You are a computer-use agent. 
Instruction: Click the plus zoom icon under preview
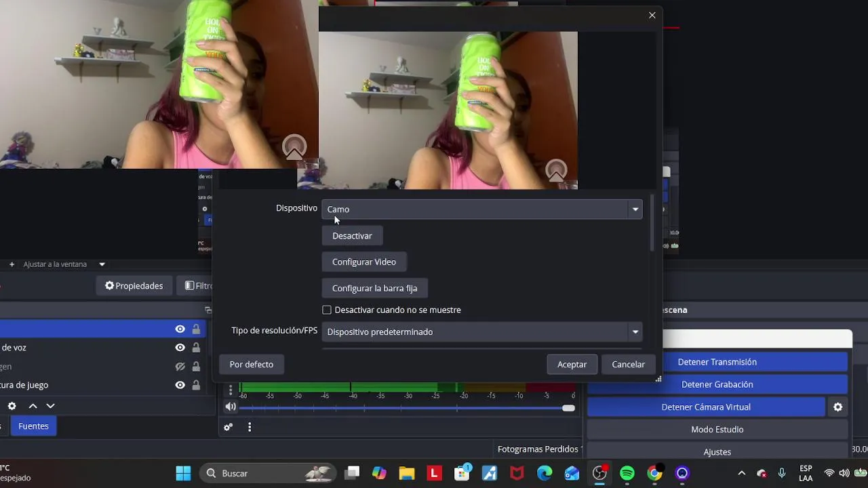pos(12,264)
